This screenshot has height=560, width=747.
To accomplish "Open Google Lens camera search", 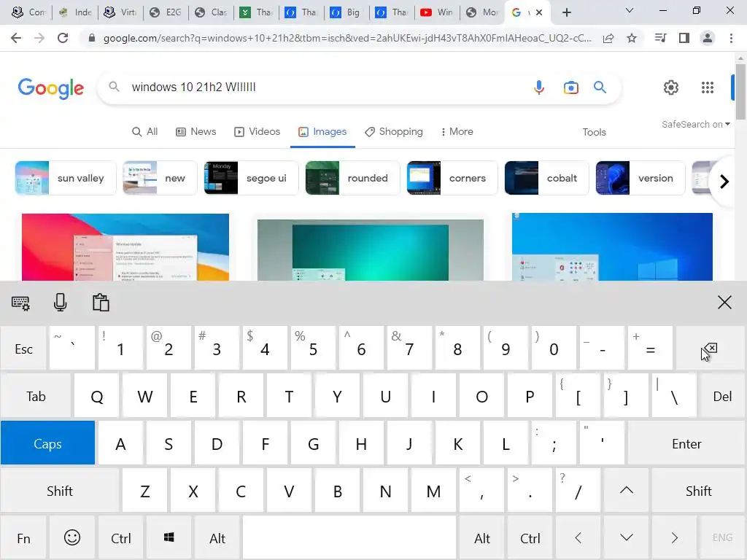I will 570,87.
